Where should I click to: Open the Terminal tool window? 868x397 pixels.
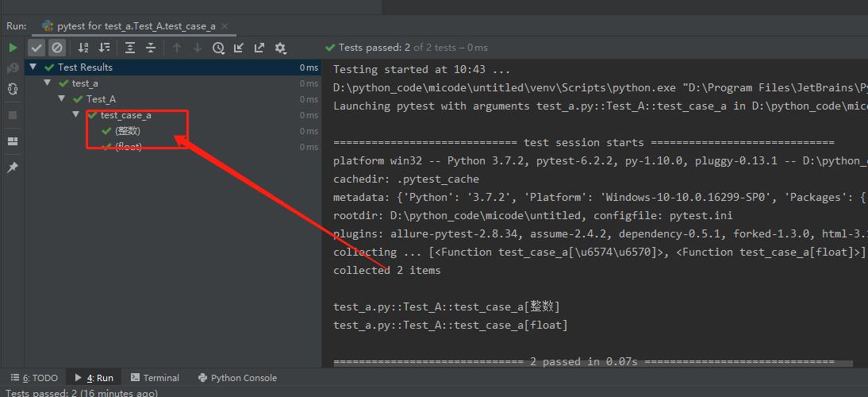pyautogui.click(x=155, y=378)
